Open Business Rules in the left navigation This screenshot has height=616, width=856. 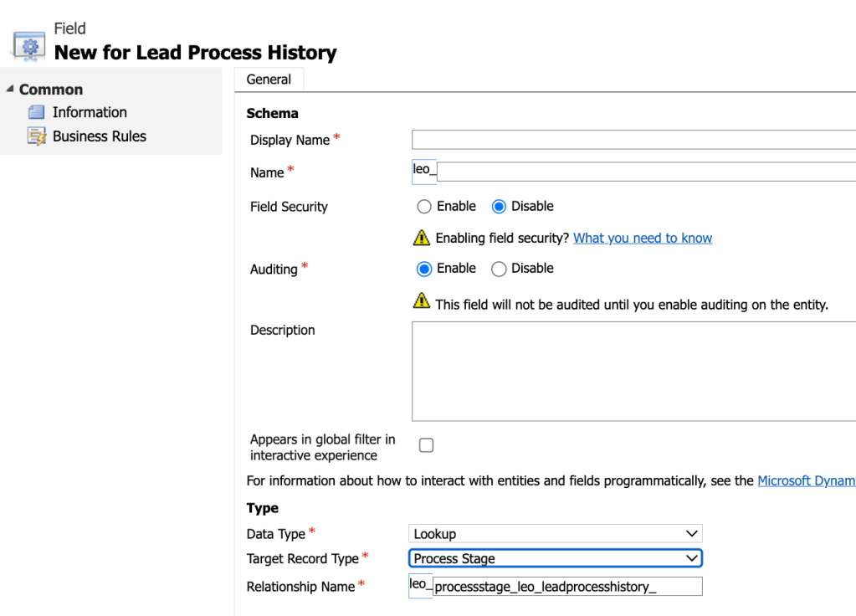pyautogui.click(x=99, y=136)
